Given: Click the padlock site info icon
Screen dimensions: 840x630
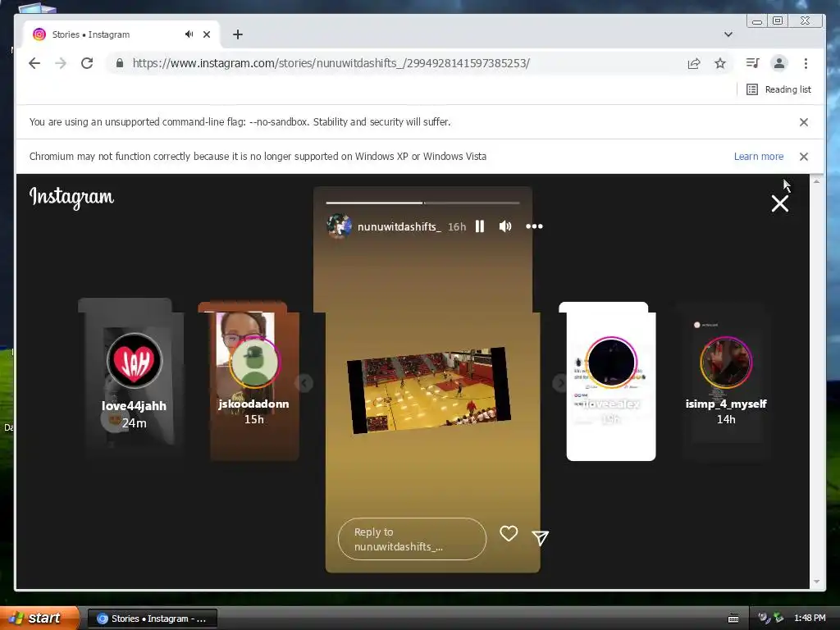Looking at the screenshot, I should [120, 63].
